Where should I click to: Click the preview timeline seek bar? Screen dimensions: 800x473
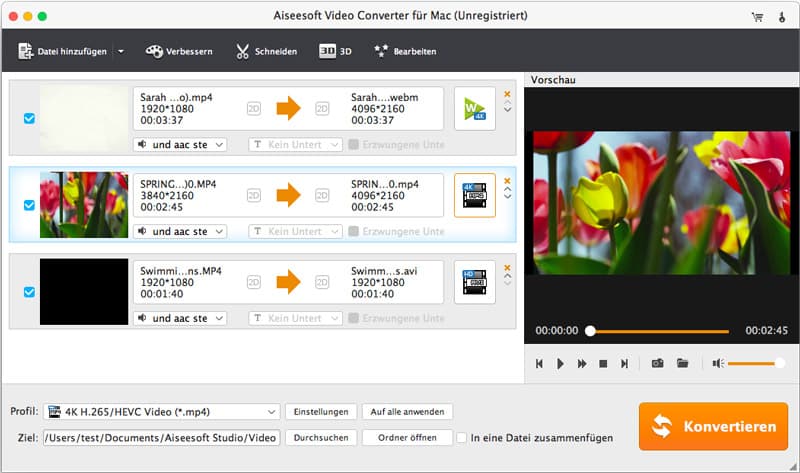click(x=659, y=331)
